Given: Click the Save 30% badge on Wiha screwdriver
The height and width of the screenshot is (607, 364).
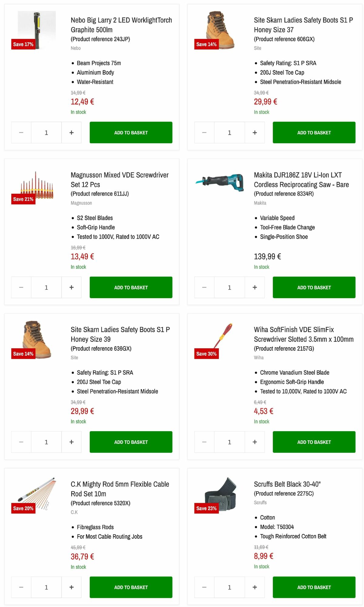Looking at the screenshot, I should [x=206, y=354].
